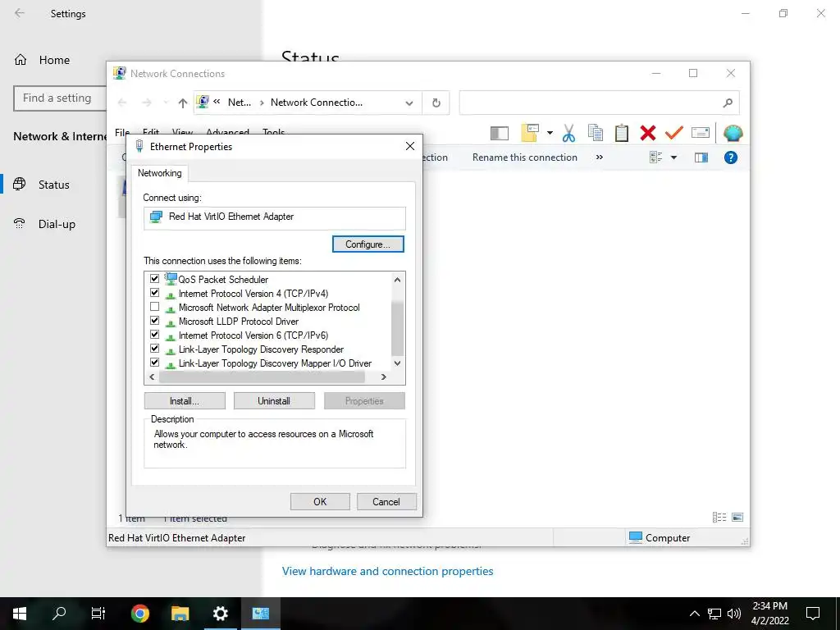Image resolution: width=840 pixels, height=630 pixels.
Task: Expand the address bar history dropdown
Action: click(409, 103)
